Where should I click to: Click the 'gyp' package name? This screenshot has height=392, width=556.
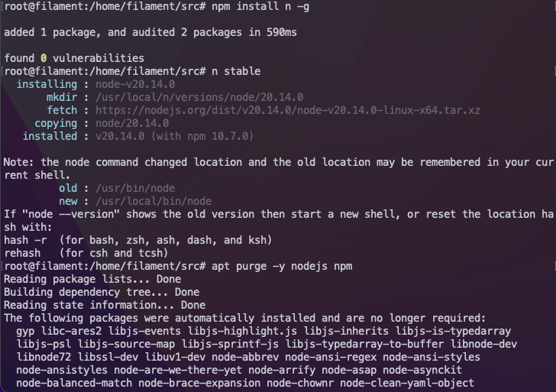pyautogui.click(x=25, y=331)
